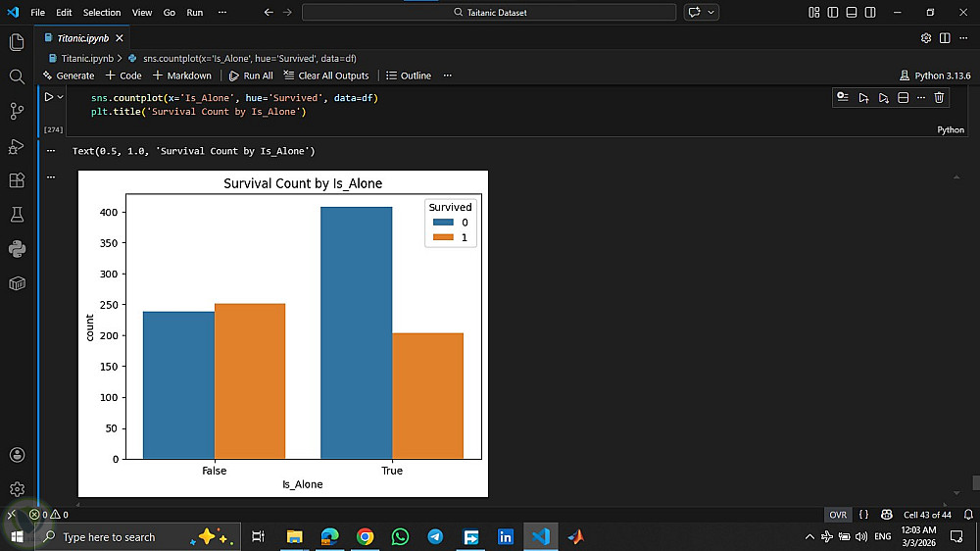
Task: Click the Python cell language label
Action: pyautogui.click(x=951, y=130)
